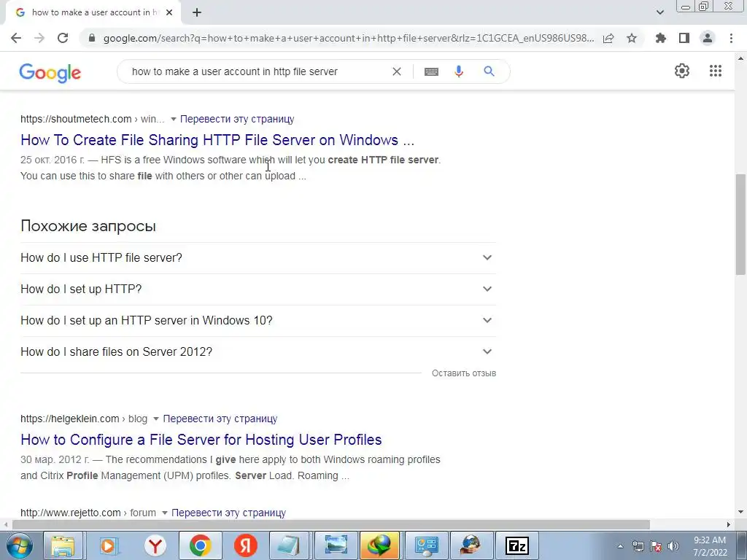This screenshot has width=747, height=560.
Task: Close the current Google search tab
Action: point(169,12)
